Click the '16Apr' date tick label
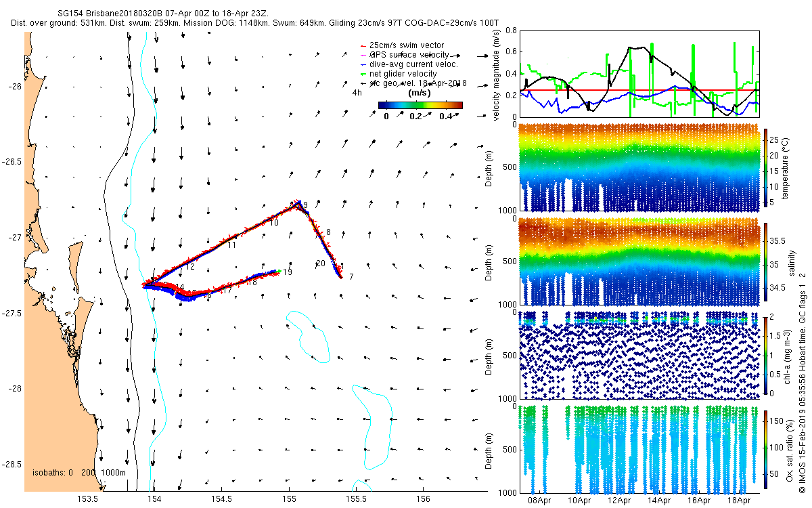 click(x=699, y=501)
